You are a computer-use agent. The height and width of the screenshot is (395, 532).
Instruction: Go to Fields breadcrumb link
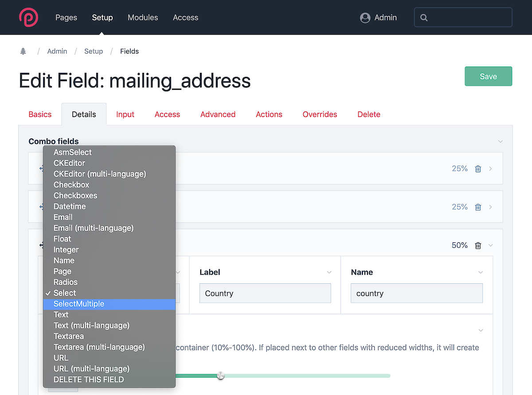(129, 51)
